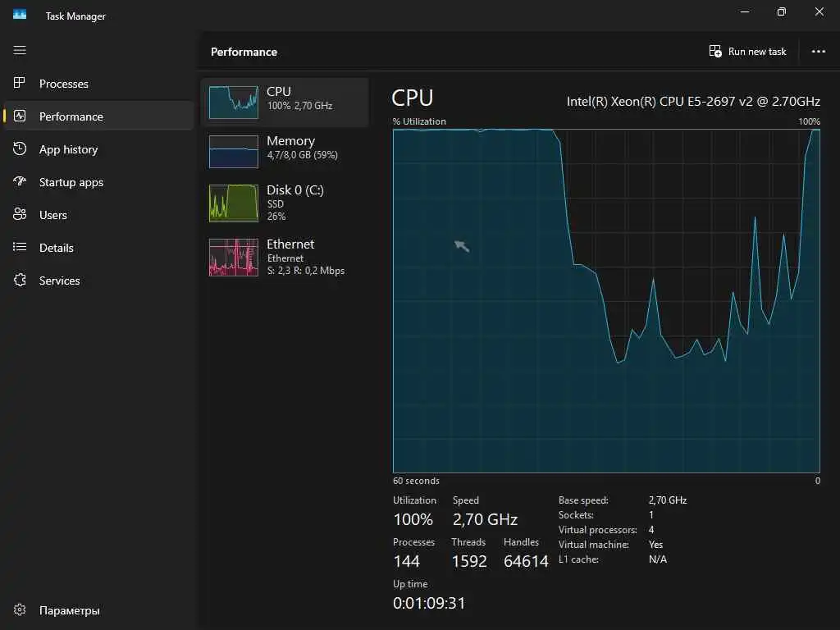
Task: Click the Task Manager title bar icon
Action: pos(20,14)
